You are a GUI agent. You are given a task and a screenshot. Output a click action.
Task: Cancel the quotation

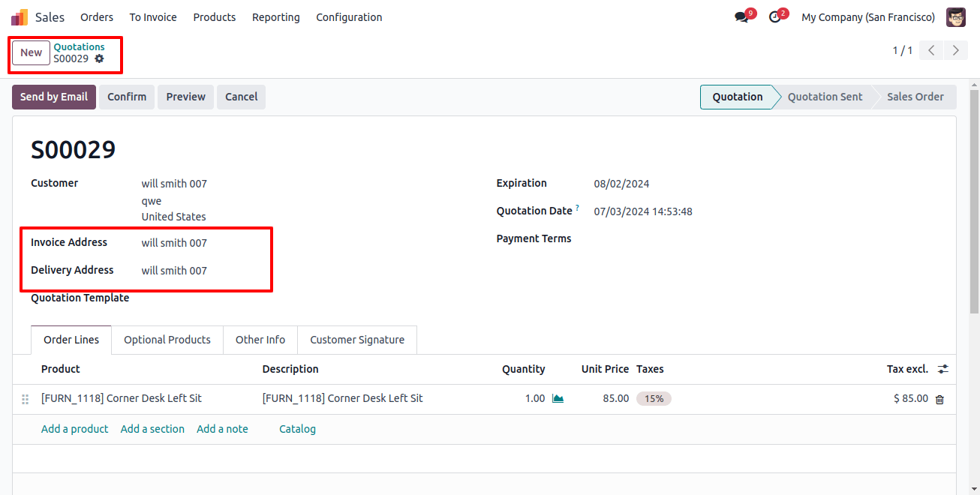coord(242,97)
